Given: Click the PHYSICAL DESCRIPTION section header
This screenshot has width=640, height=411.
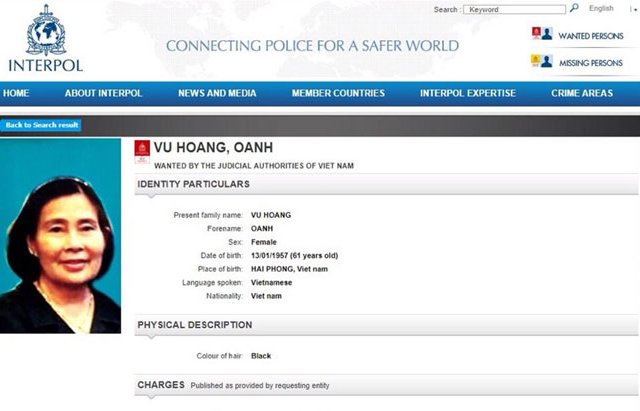Looking at the screenshot, I should click(194, 325).
